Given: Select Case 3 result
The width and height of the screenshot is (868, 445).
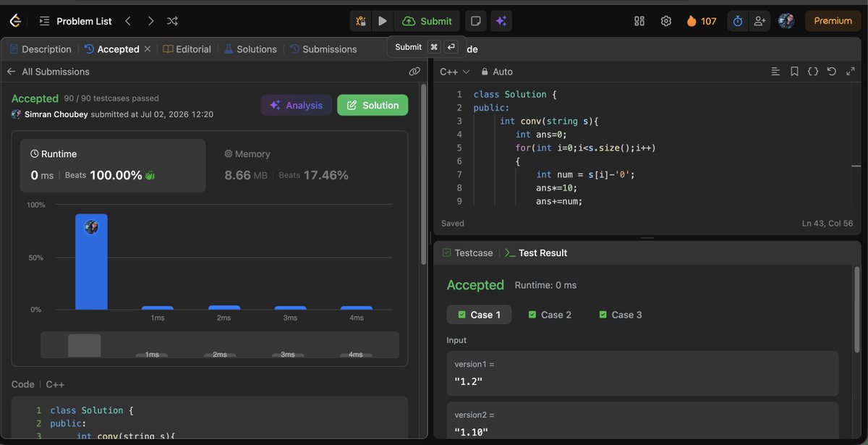Looking at the screenshot, I should 621,315.
